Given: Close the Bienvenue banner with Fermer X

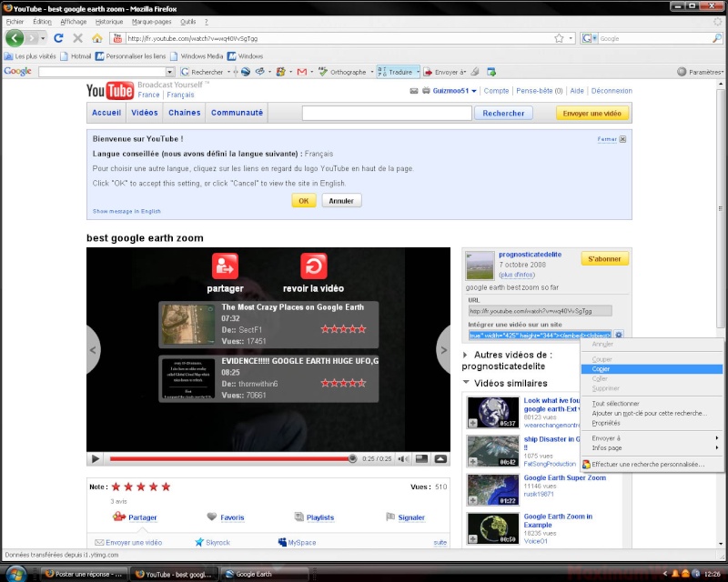Looking at the screenshot, I should coord(622,139).
